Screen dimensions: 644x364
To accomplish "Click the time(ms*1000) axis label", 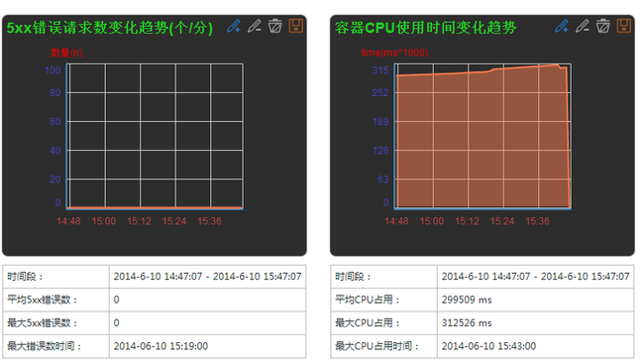I will [x=394, y=53].
